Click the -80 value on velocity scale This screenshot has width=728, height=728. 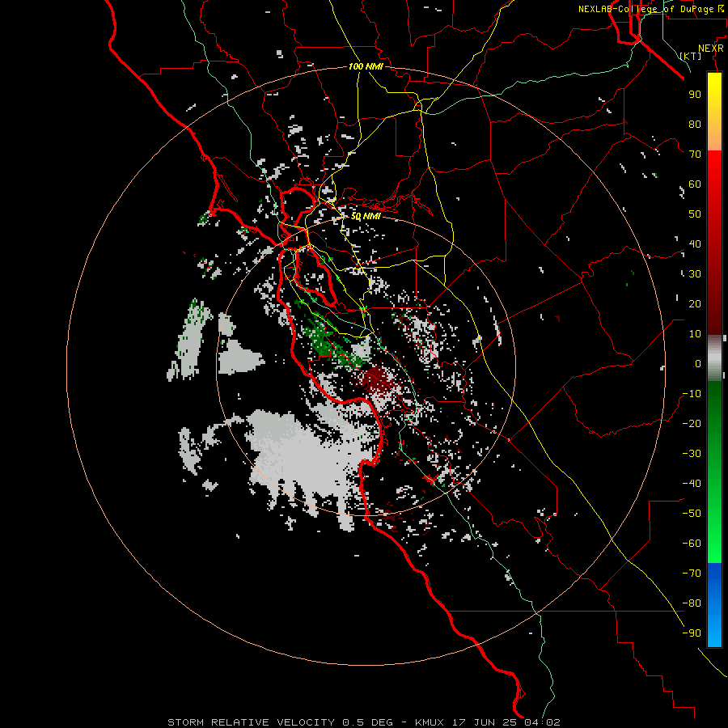click(692, 603)
